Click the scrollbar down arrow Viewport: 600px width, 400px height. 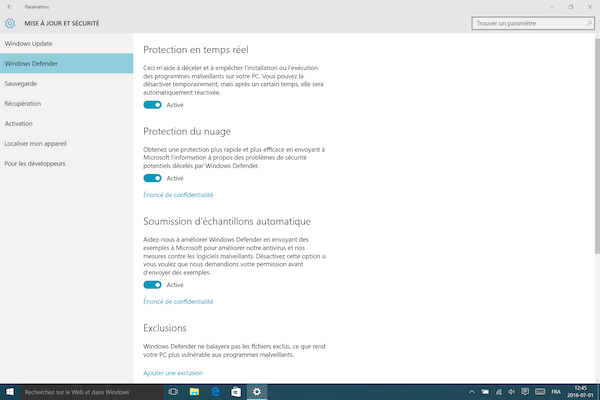[597, 381]
